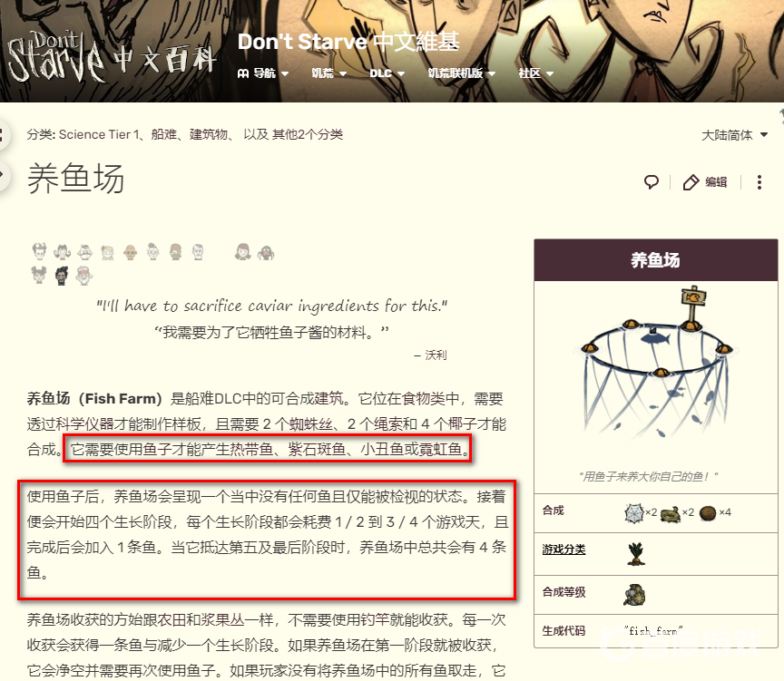Expand the 导航 navigation dropdown
Screen dimensions: 784x681
pos(263,73)
